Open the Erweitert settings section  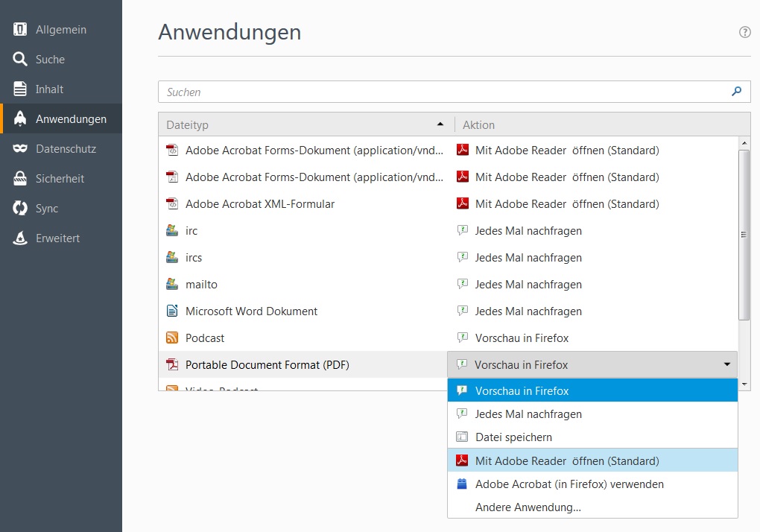(x=61, y=238)
